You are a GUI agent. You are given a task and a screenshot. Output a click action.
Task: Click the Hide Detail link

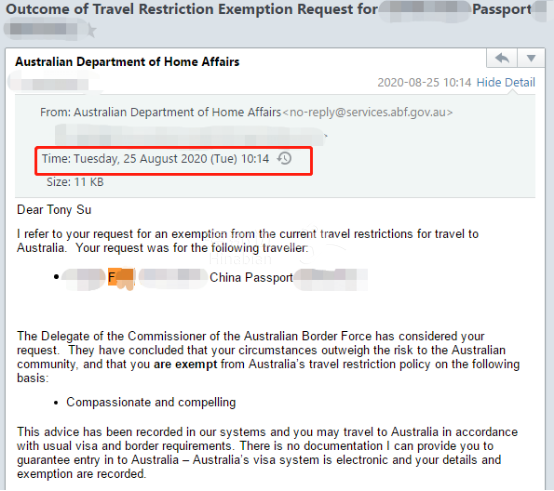[506, 82]
